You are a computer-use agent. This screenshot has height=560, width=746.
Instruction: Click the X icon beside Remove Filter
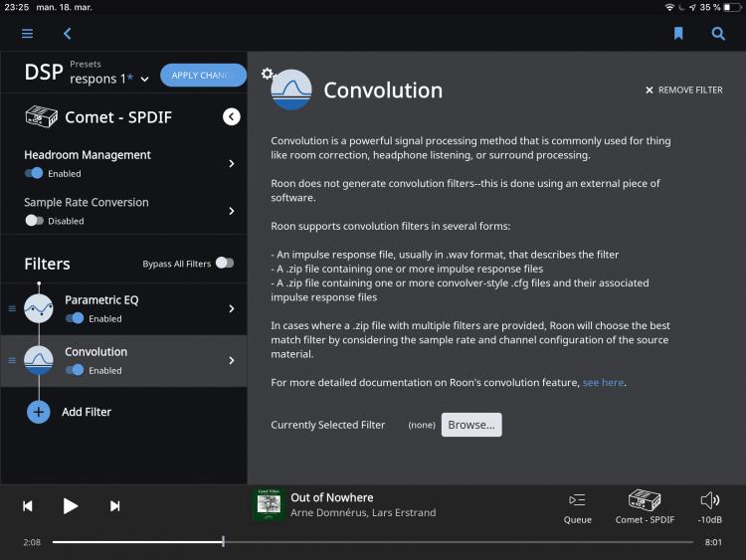649,90
